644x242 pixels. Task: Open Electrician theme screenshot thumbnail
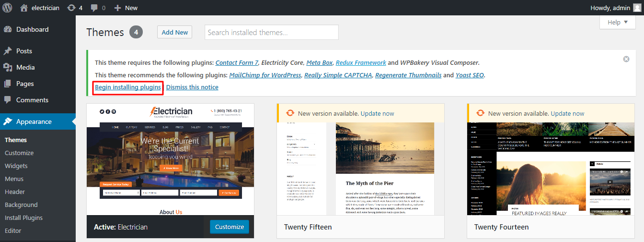click(171, 159)
